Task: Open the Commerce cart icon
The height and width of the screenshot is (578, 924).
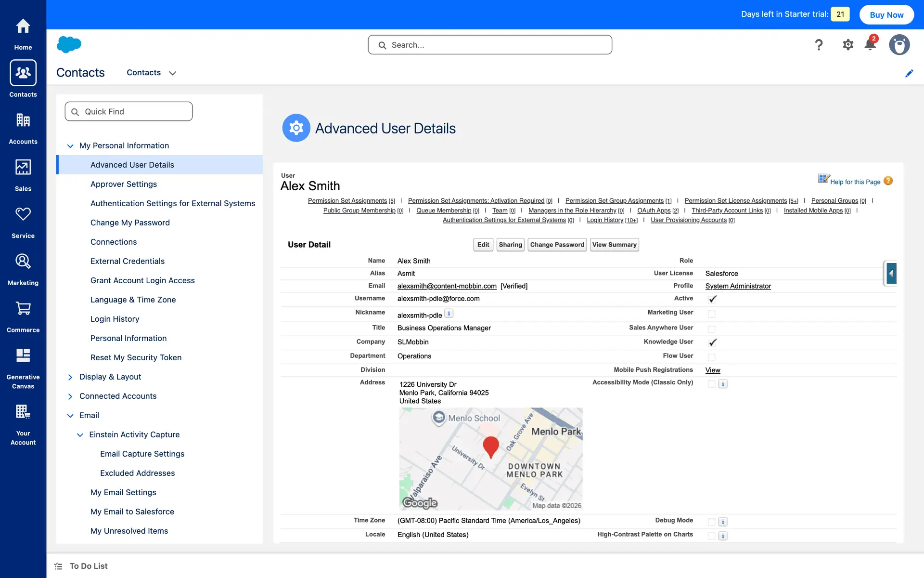Action: click(x=23, y=309)
